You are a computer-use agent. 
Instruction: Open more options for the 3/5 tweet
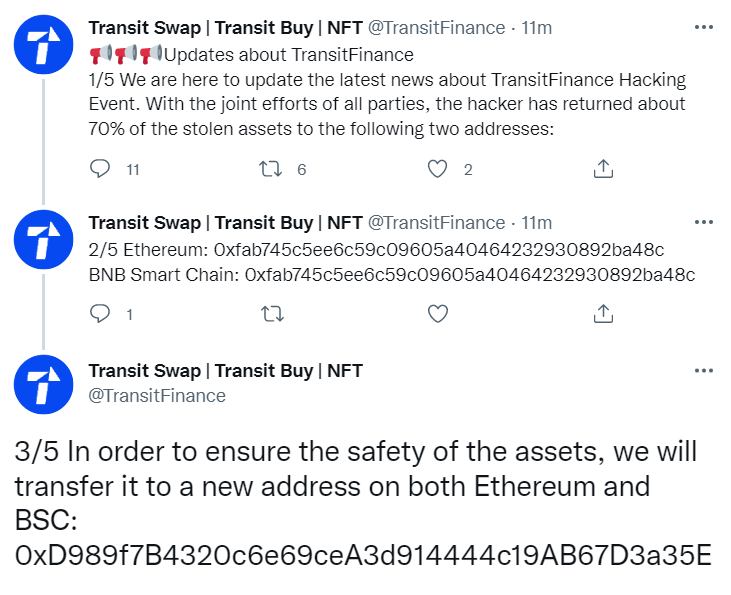coord(703,371)
